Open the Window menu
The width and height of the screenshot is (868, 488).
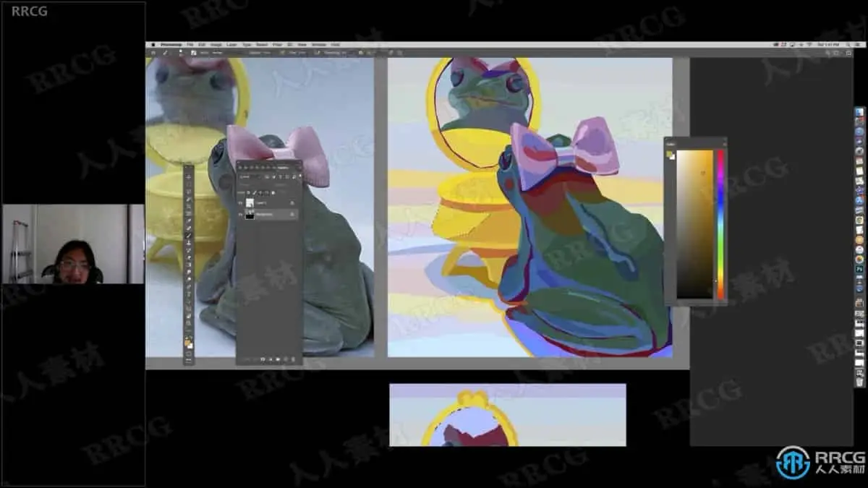pos(319,45)
